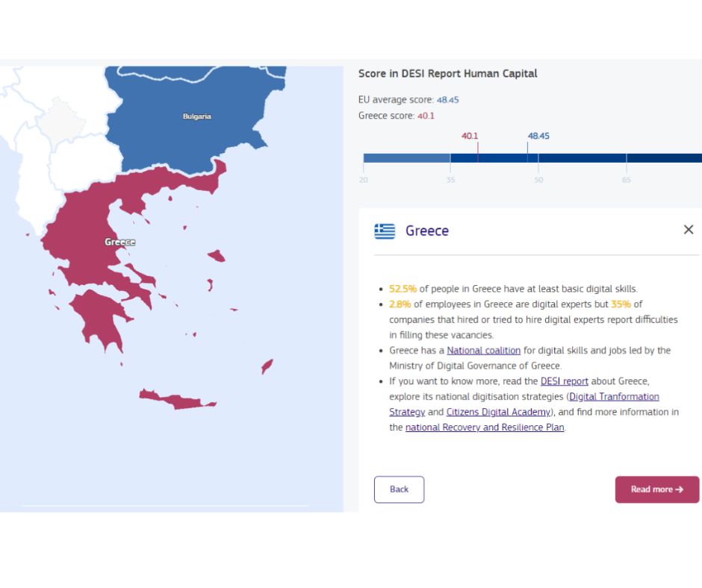Click the Greece label on map
Screen dimensions: 702x588
coord(119,242)
